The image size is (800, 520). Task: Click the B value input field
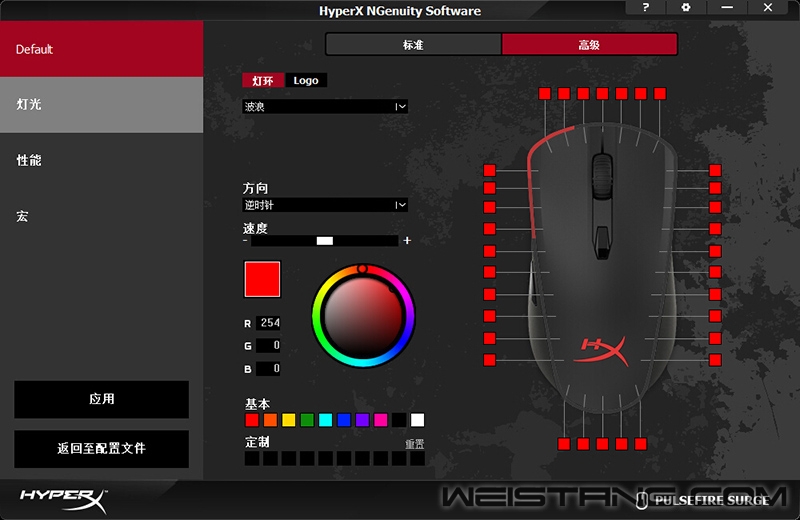click(268, 368)
